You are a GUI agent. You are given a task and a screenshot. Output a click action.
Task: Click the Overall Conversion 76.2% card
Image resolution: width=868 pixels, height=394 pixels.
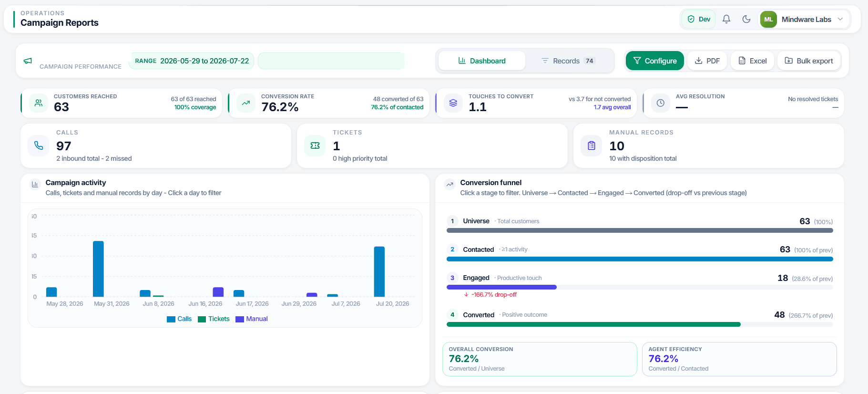(540, 359)
